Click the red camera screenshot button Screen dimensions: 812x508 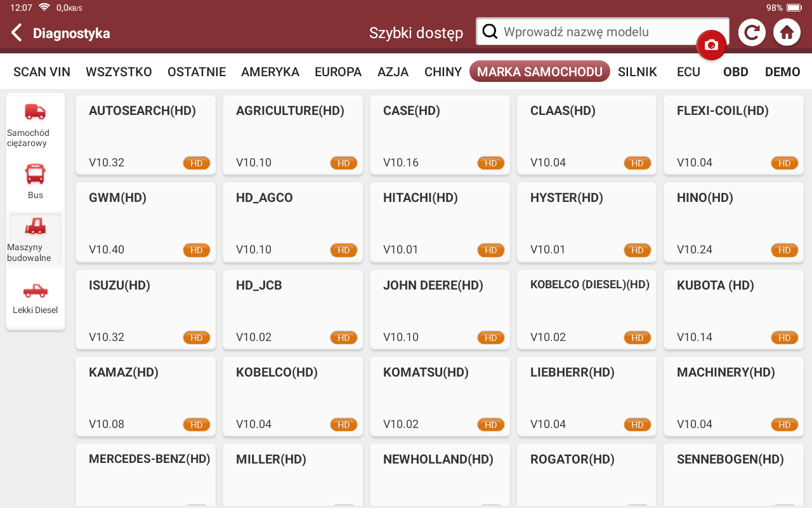pos(711,45)
